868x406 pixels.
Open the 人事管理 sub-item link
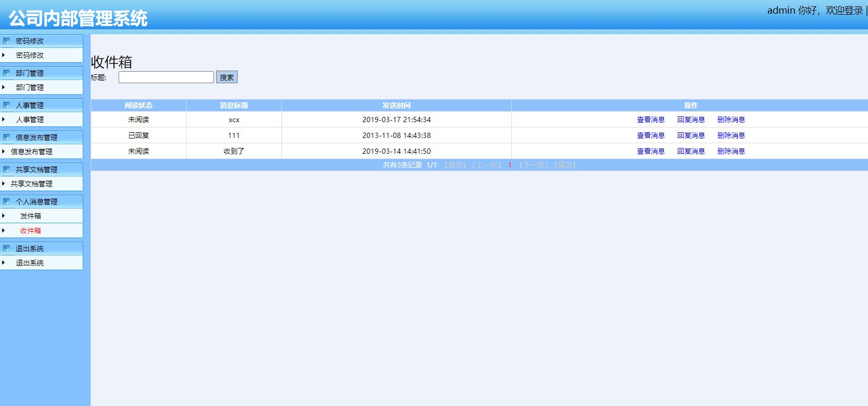[30, 120]
